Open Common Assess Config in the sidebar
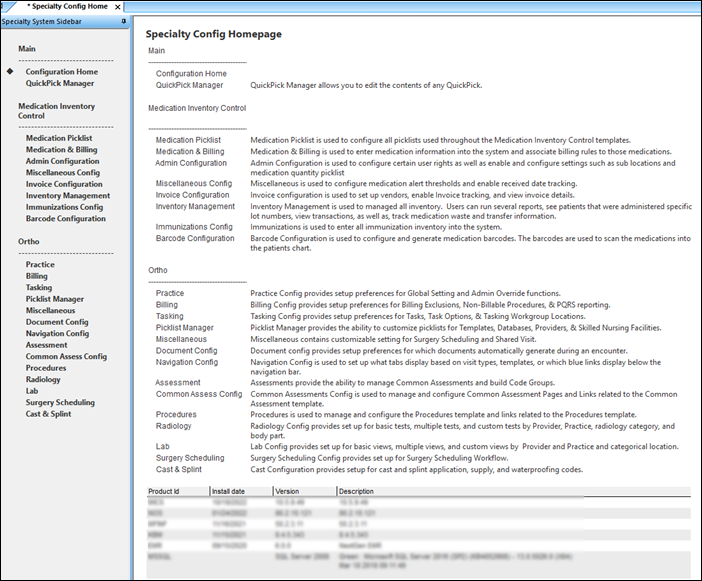Screen dimensions: 702x581 (x=66, y=356)
